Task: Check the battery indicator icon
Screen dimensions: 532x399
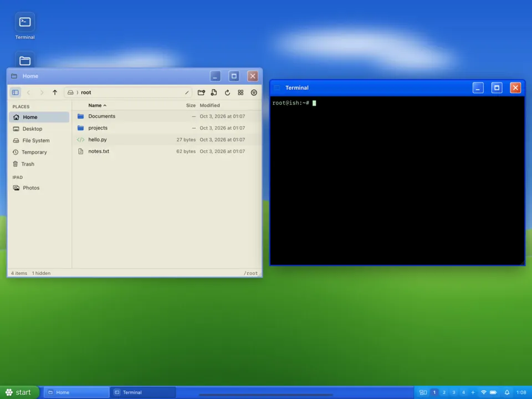Action: tap(493, 392)
